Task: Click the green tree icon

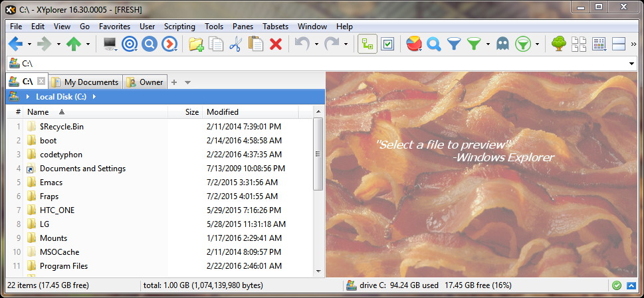Action: (x=558, y=44)
